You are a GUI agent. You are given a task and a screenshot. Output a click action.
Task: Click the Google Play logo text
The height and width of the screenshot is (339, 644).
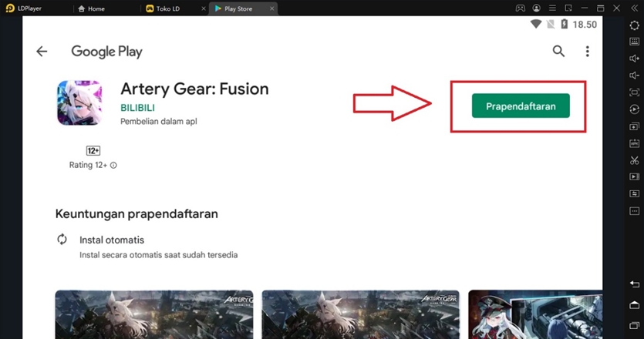tap(106, 52)
